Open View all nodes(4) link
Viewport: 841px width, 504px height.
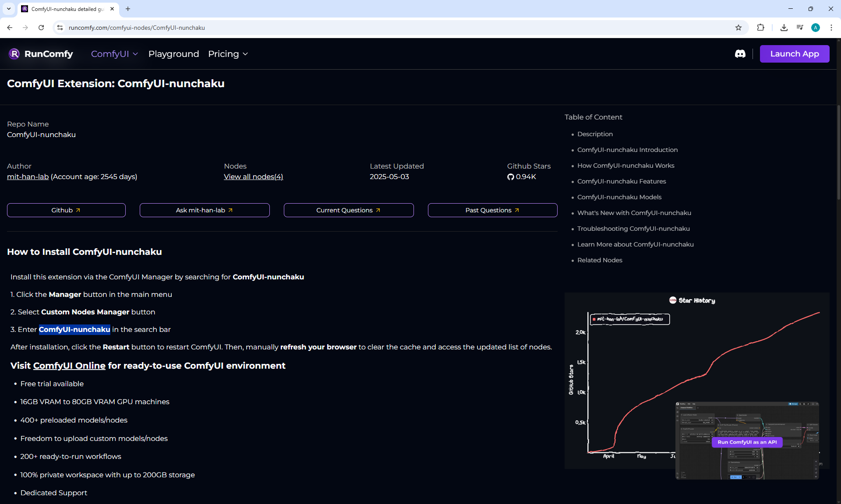click(253, 177)
